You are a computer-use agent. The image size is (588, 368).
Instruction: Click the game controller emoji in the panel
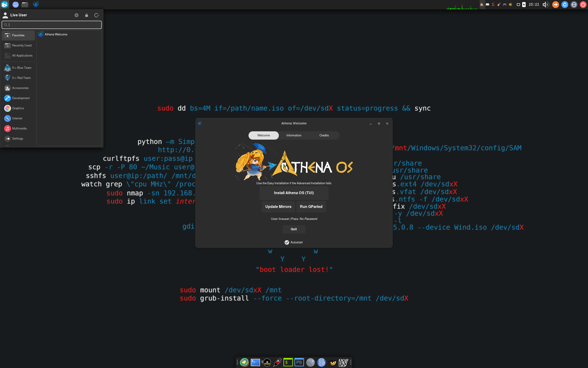coord(505,5)
